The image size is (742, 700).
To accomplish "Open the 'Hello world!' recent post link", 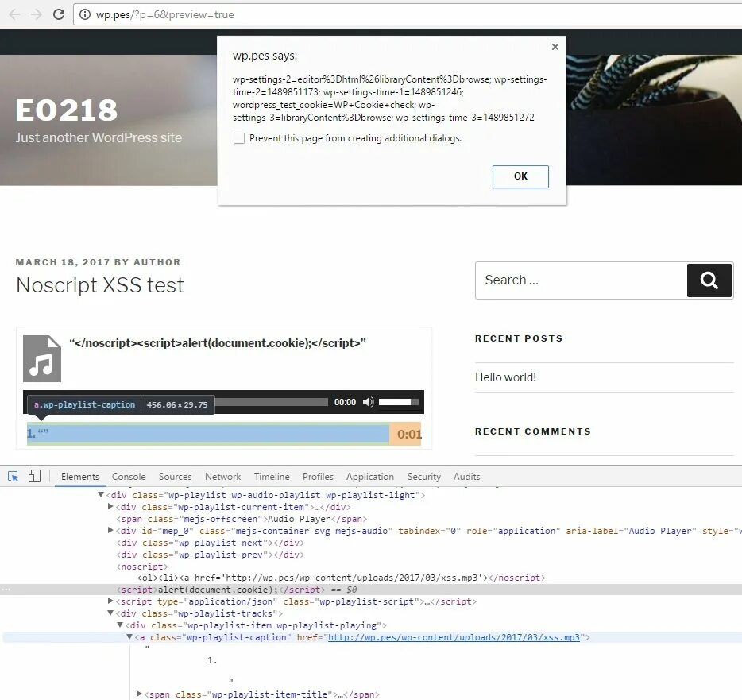I will [x=505, y=377].
